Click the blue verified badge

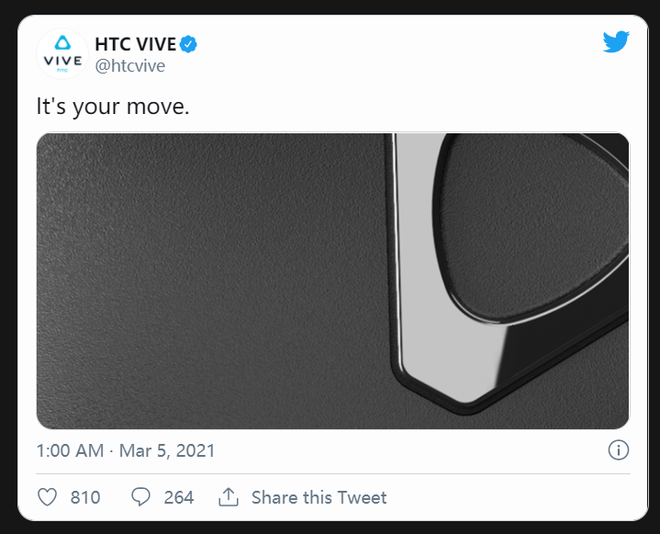(x=189, y=44)
